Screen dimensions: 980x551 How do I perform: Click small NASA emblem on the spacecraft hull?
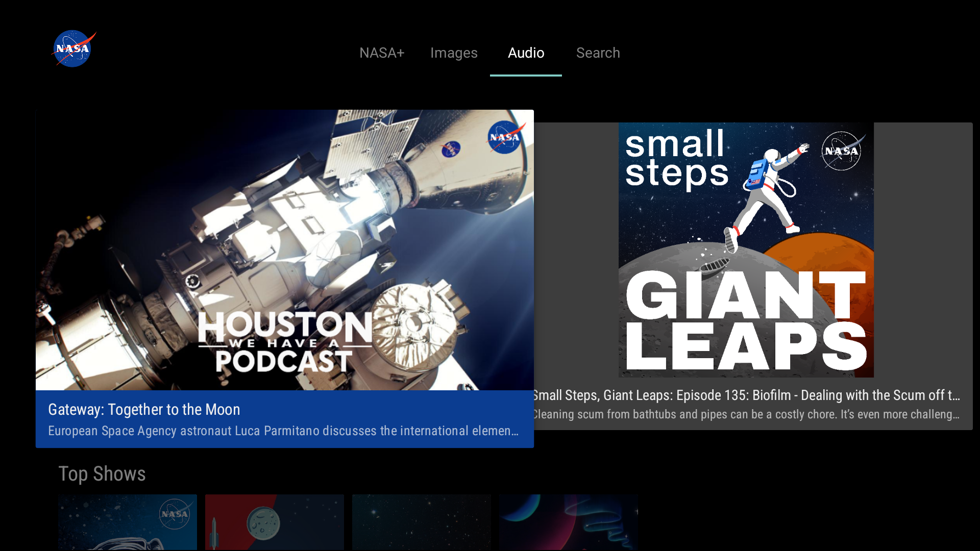click(x=450, y=149)
